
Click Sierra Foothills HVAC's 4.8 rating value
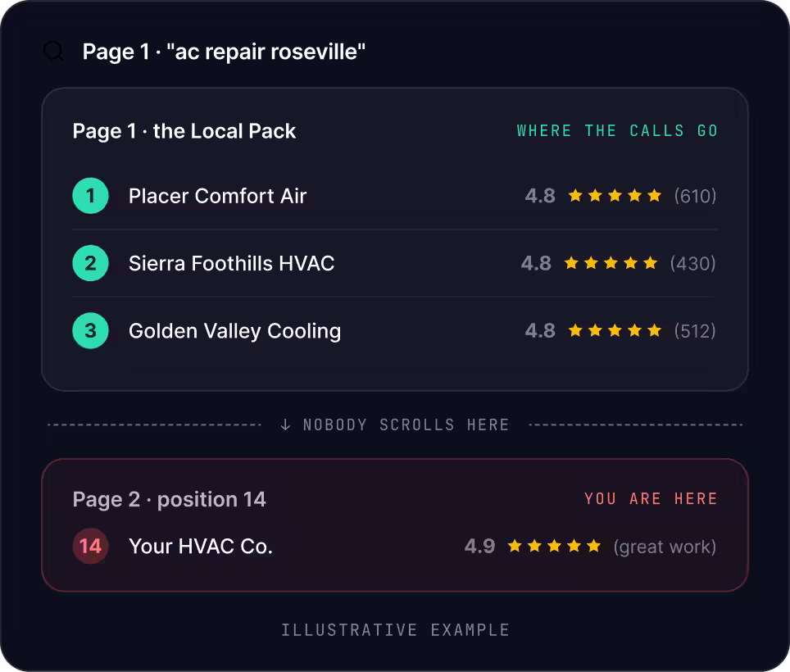(x=536, y=263)
